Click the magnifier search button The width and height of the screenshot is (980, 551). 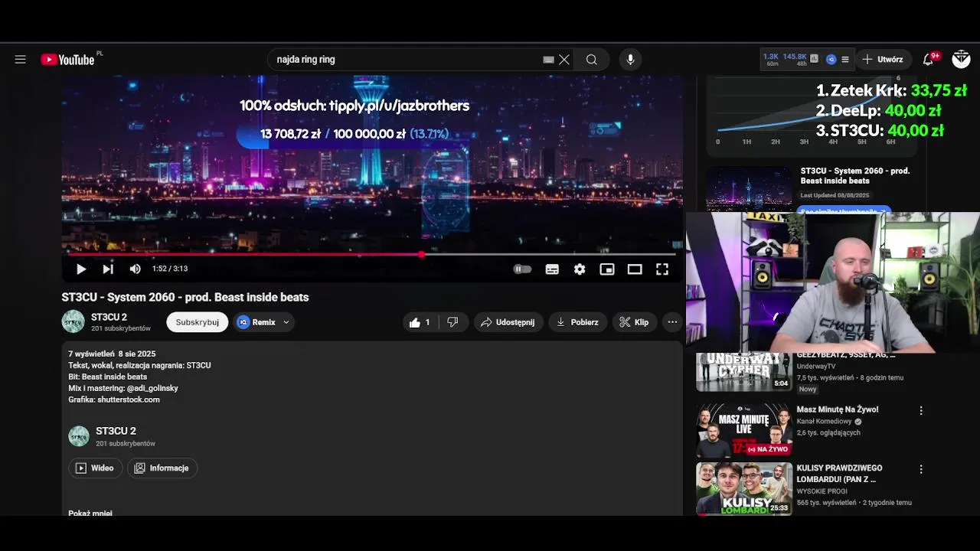point(591,59)
